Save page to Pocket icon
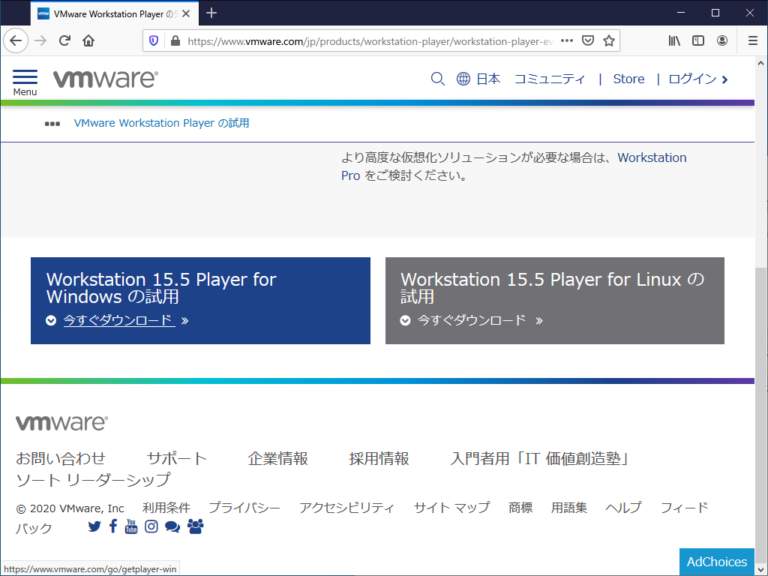This screenshot has width=768, height=576. click(x=588, y=41)
